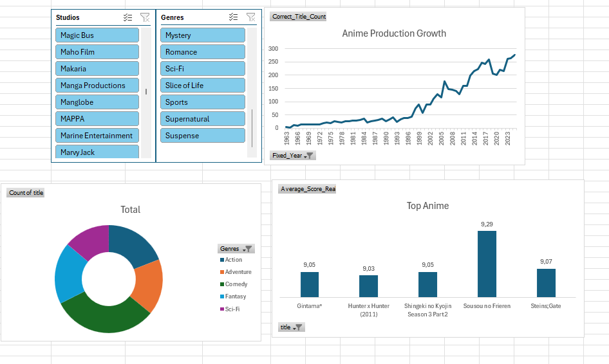Clear the filter on the Genres slicer
The width and height of the screenshot is (609, 364).
point(250,18)
